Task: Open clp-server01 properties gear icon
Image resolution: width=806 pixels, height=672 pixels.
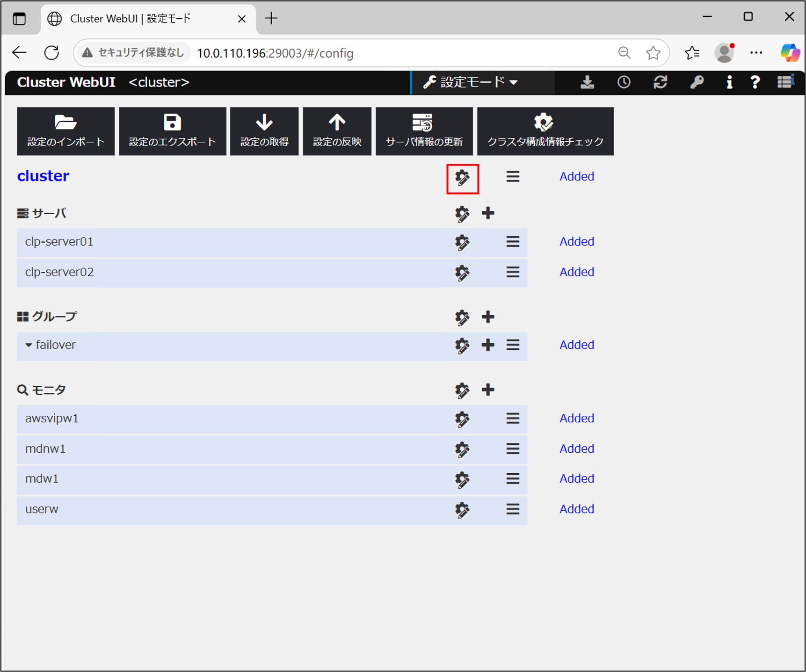Action: click(x=462, y=242)
